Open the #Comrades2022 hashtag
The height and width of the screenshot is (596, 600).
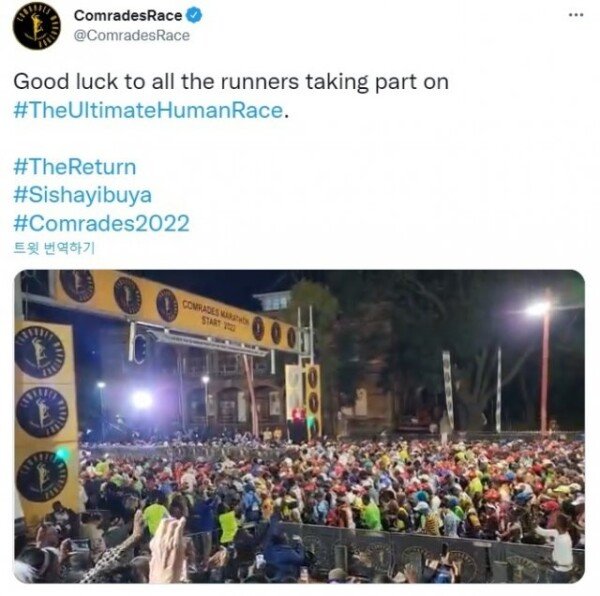101,223
